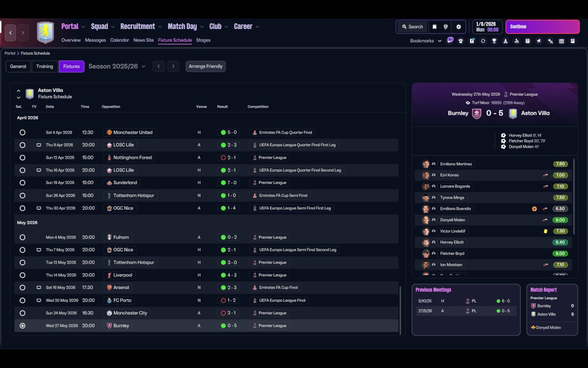This screenshot has height=368, width=588.
Task: Switch to the Stages tab
Action: click(203, 40)
